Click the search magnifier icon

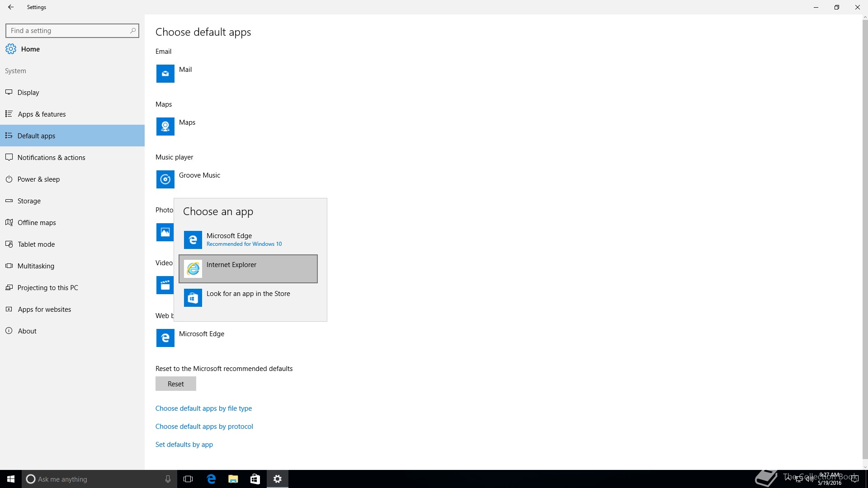coord(132,31)
